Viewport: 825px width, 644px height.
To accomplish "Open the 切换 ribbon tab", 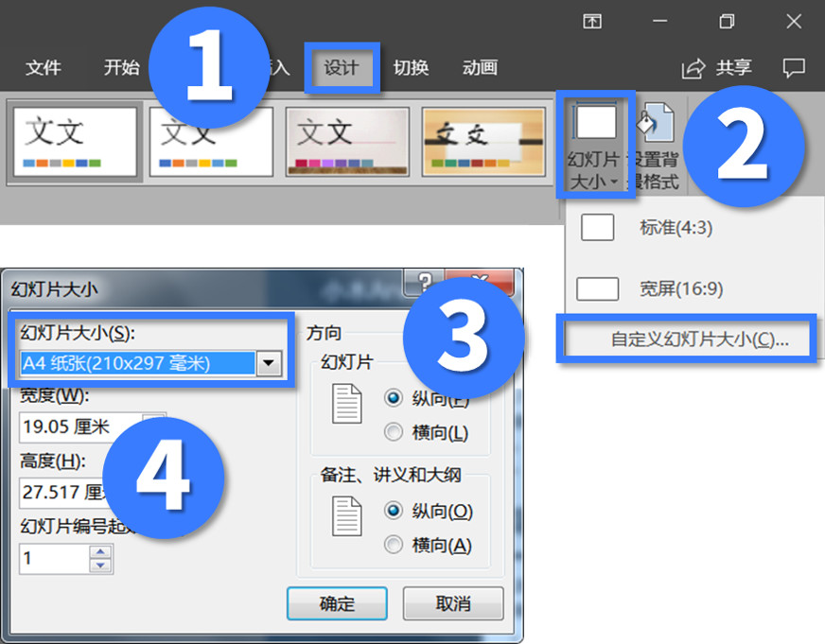I will [x=411, y=67].
